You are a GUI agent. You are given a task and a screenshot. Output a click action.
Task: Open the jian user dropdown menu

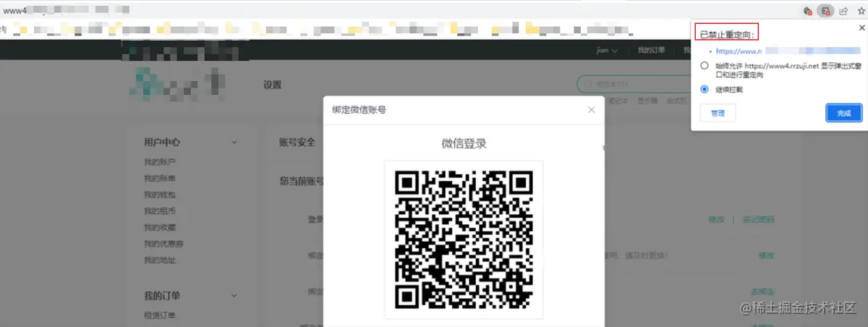coord(606,51)
